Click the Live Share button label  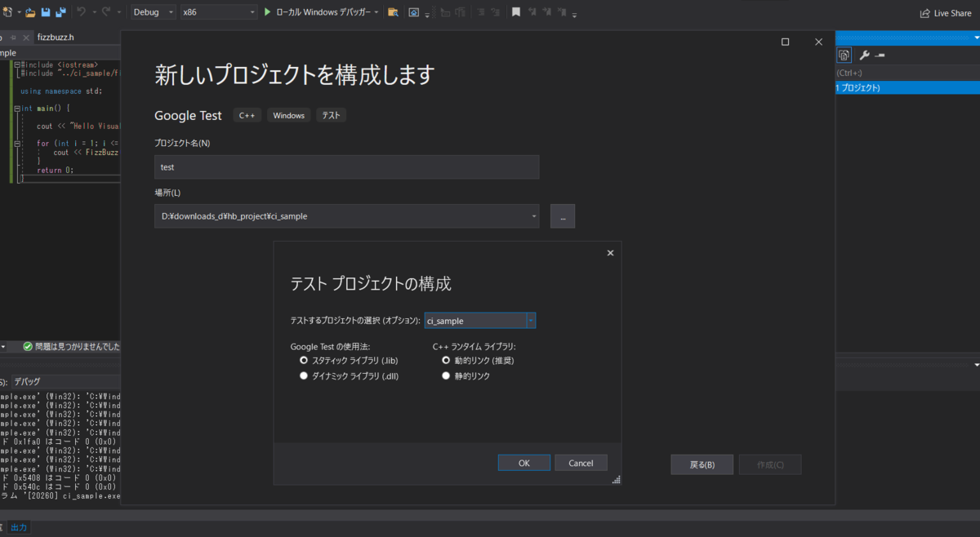[952, 13]
